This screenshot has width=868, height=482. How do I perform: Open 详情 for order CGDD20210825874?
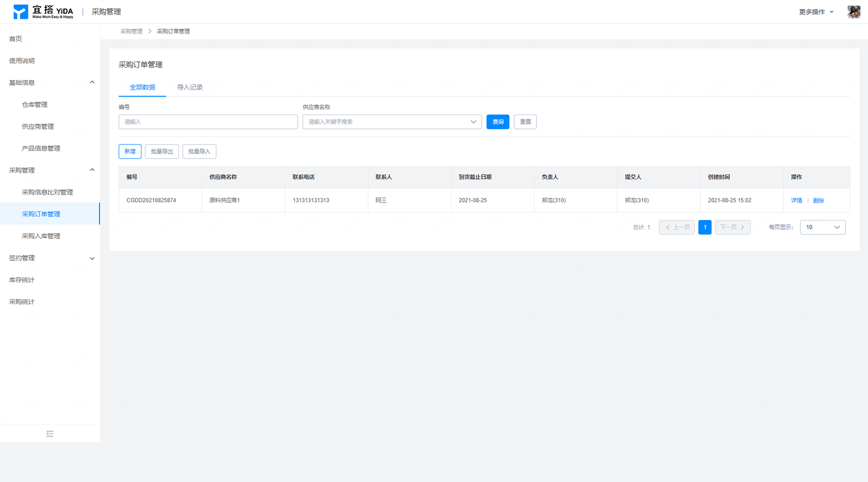pyautogui.click(x=797, y=201)
